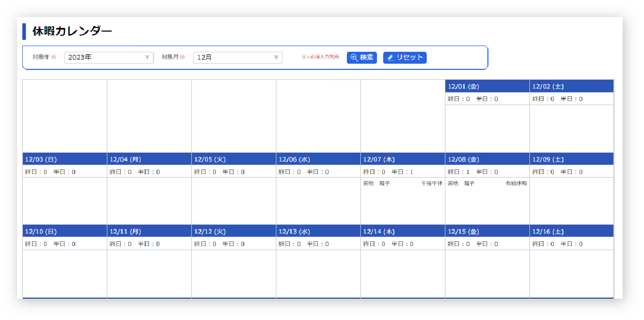
Task: Click the arrow of the 2023年 combo box
Action: pos(147,57)
